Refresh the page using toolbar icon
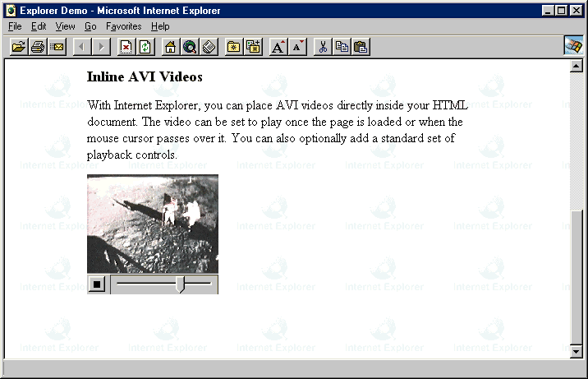Viewport: 588px width, 379px height. coord(145,47)
